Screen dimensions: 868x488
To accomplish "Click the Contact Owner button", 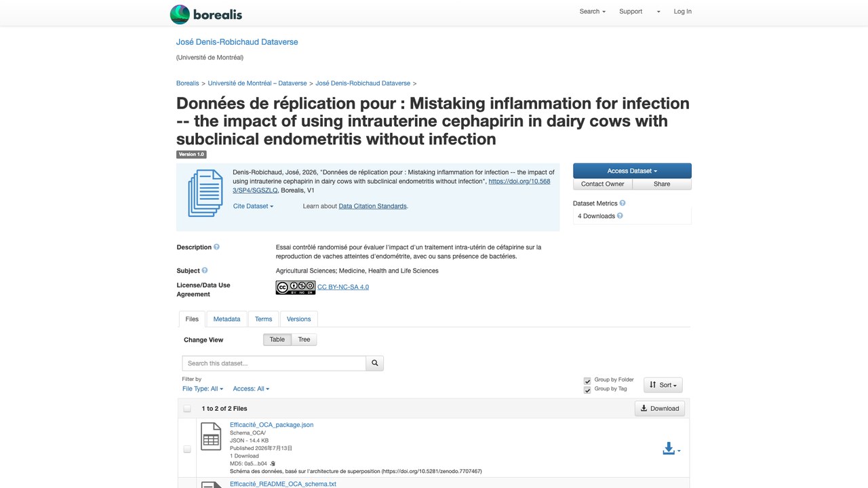I will click(x=603, y=184).
